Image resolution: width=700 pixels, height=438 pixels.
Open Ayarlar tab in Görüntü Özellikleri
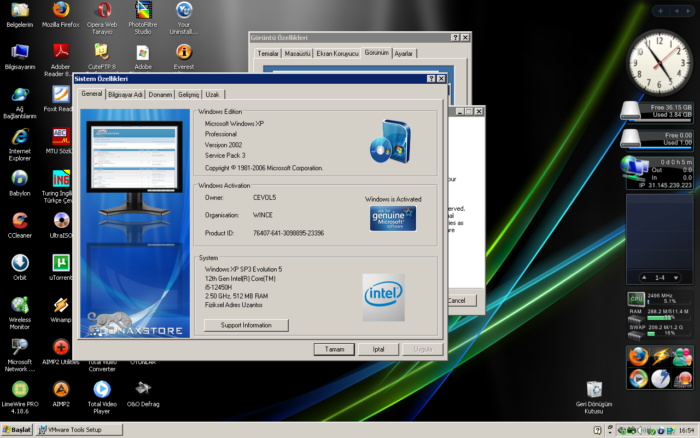point(404,54)
